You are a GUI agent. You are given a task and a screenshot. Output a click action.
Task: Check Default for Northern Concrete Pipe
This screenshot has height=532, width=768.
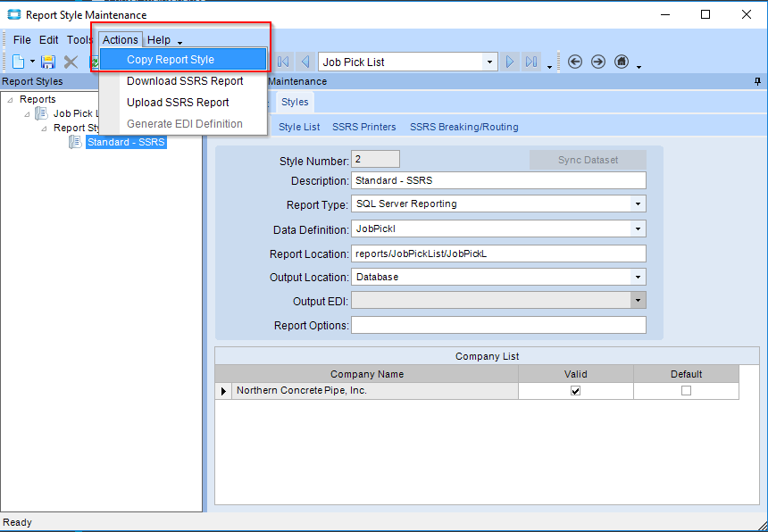pos(686,391)
